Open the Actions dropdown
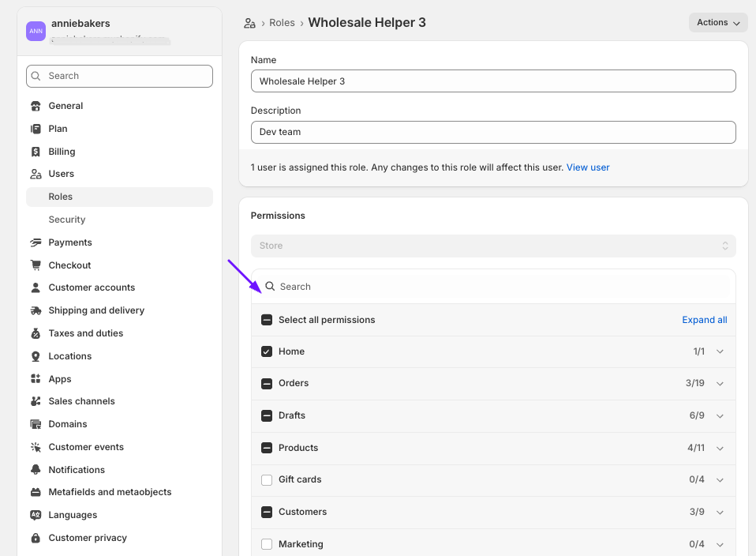 pyautogui.click(x=718, y=23)
